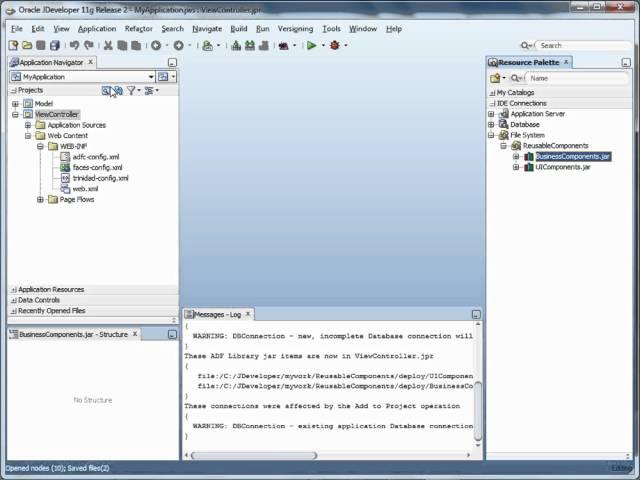Screen dimensions: 640x480
Task: Open the Versioning menu
Action: 295,29
